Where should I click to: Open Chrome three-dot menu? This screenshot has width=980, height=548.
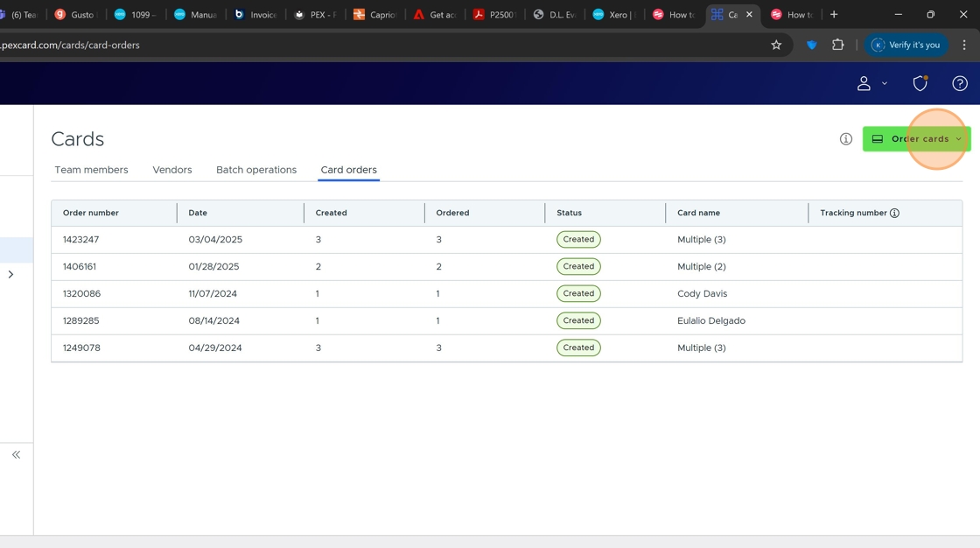pyautogui.click(x=964, y=45)
